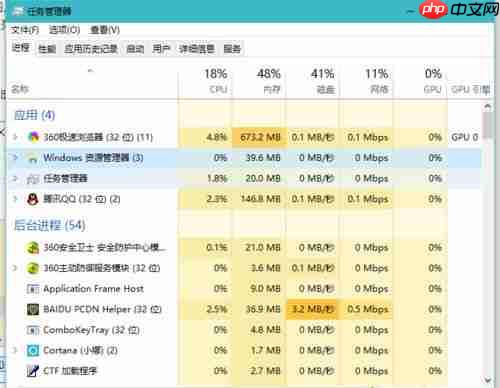Click the BAIDU PCDN Helper icon
500x388 pixels.
(x=33, y=309)
